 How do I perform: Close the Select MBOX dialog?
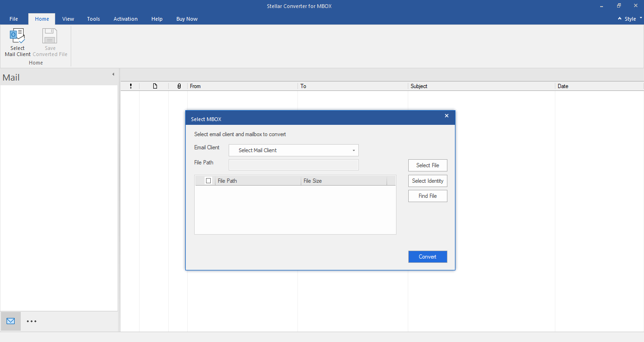pos(446,116)
